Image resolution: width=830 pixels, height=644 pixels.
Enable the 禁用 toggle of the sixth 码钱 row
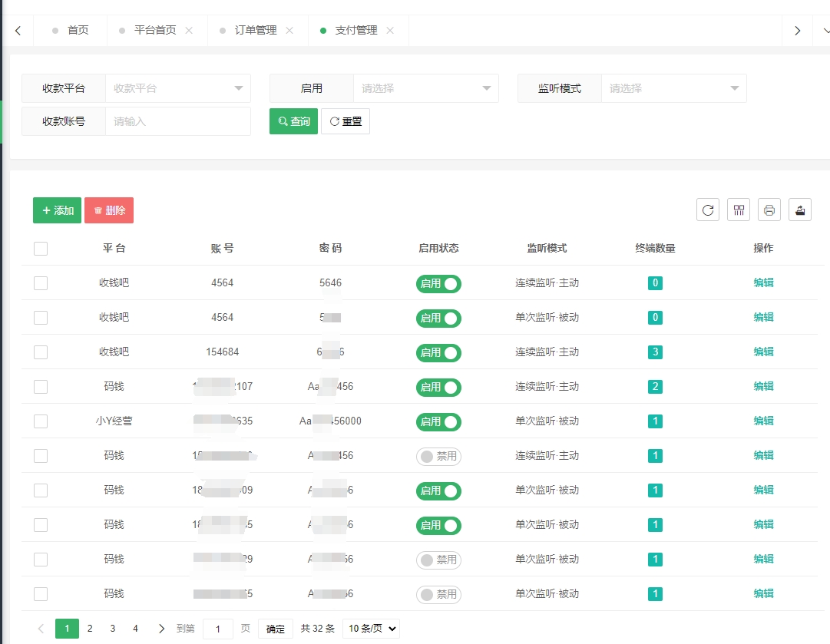coord(438,455)
